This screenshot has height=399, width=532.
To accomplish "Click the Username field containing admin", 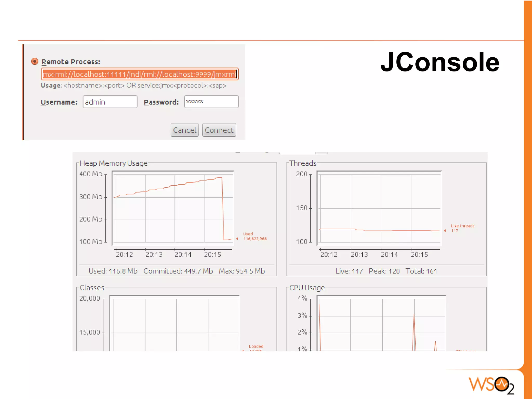I will 110,102.
